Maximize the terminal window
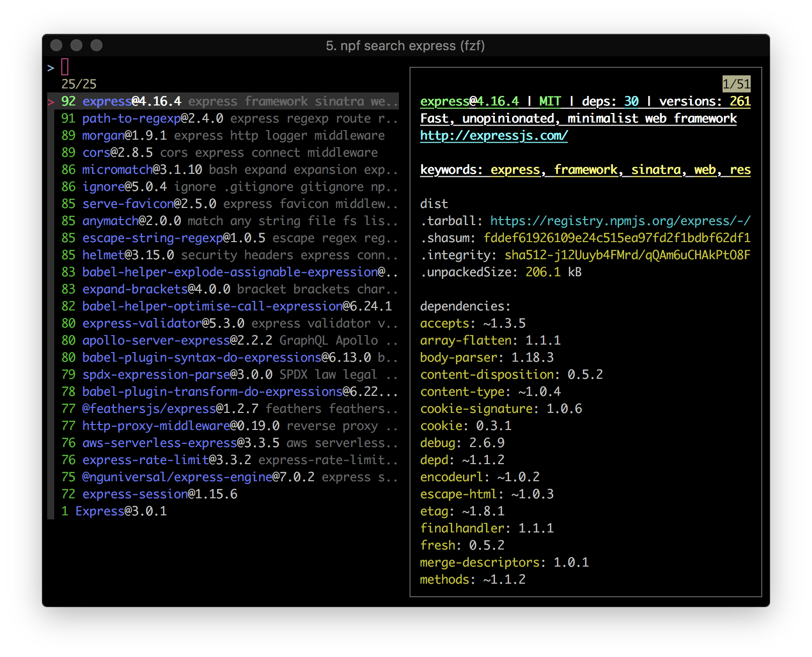Screen dimensions: 812x657 (96, 45)
